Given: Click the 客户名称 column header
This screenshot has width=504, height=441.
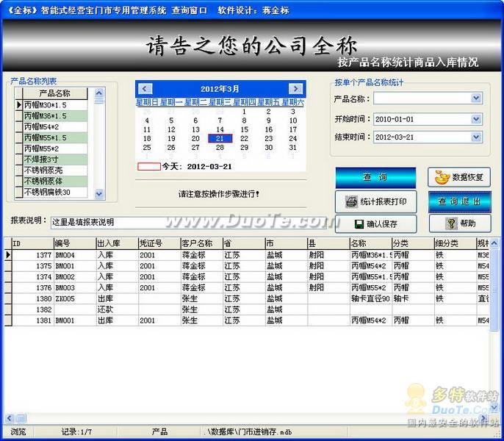Looking at the screenshot, I should pyautogui.click(x=202, y=244).
